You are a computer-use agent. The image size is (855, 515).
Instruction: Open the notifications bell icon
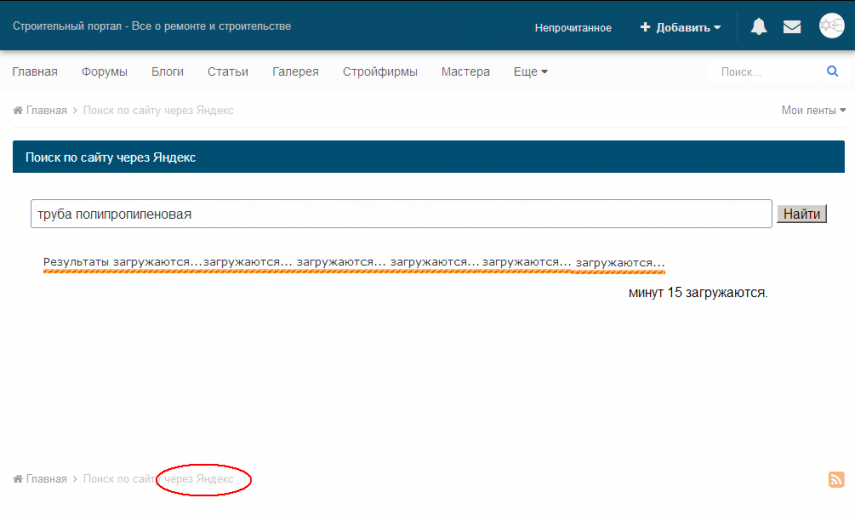click(759, 27)
